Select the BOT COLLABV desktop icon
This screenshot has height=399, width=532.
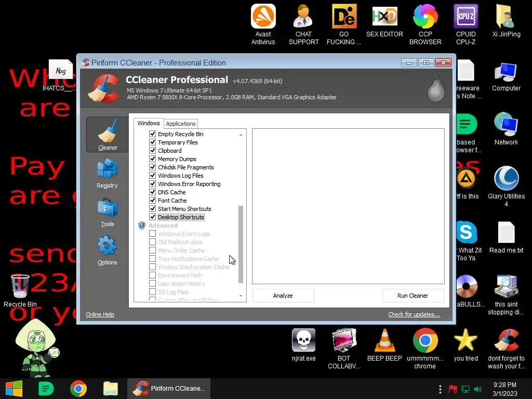coord(344,349)
